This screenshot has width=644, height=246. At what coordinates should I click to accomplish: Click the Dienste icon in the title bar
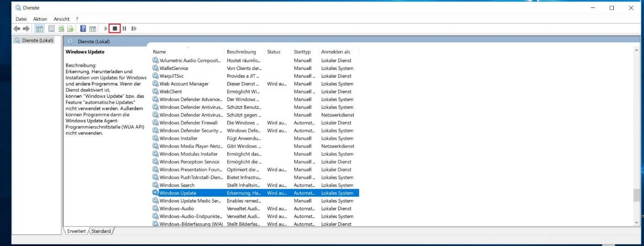pos(18,8)
